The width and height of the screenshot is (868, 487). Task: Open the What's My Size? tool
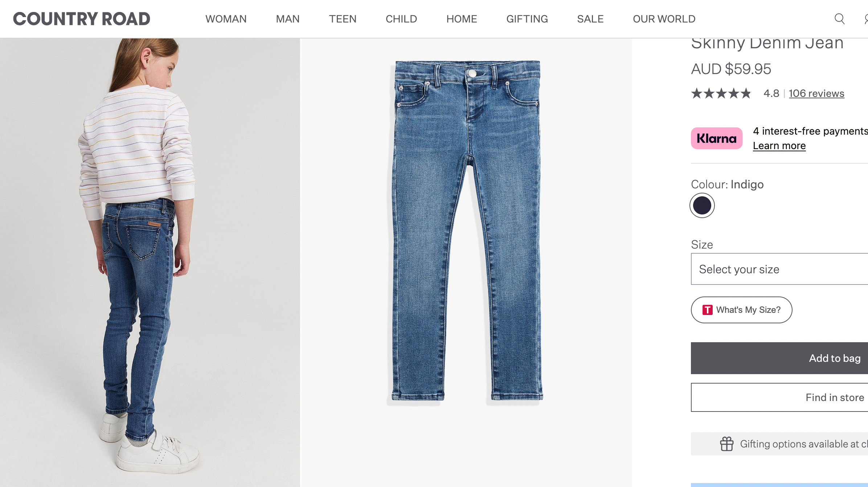[x=741, y=310]
